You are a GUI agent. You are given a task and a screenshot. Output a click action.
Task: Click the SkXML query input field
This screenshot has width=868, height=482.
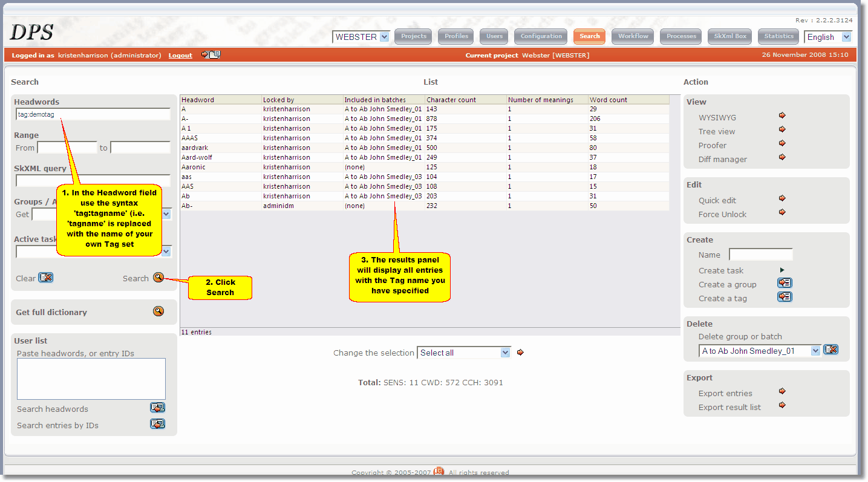93,181
